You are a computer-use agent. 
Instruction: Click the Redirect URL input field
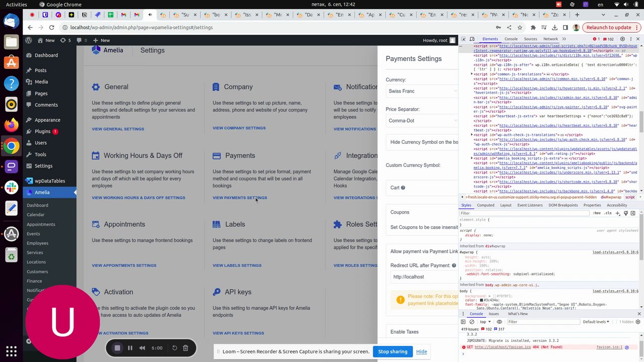click(424, 277)
